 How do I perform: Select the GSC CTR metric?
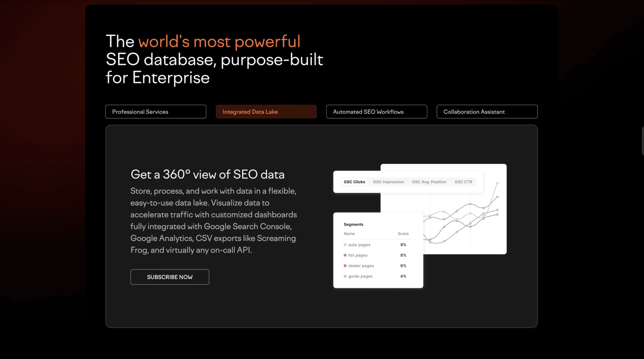tap(463, 182)
